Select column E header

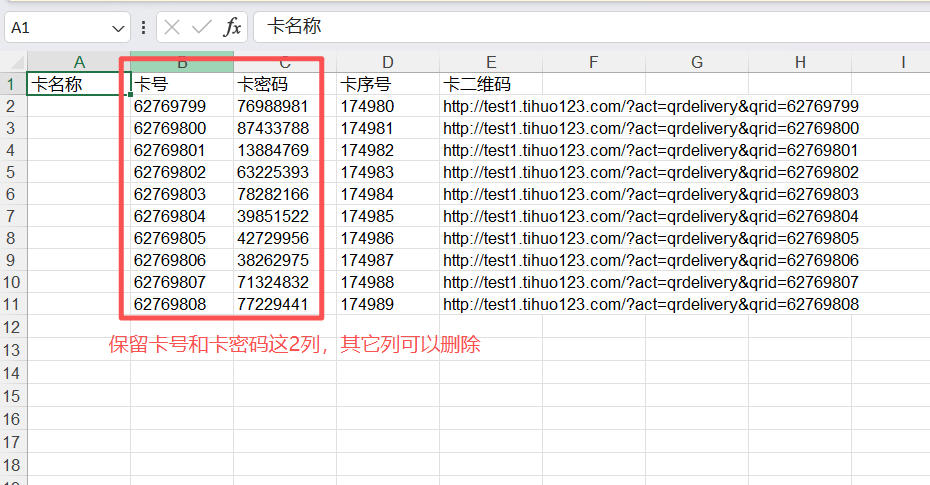[x=491, y=62]
